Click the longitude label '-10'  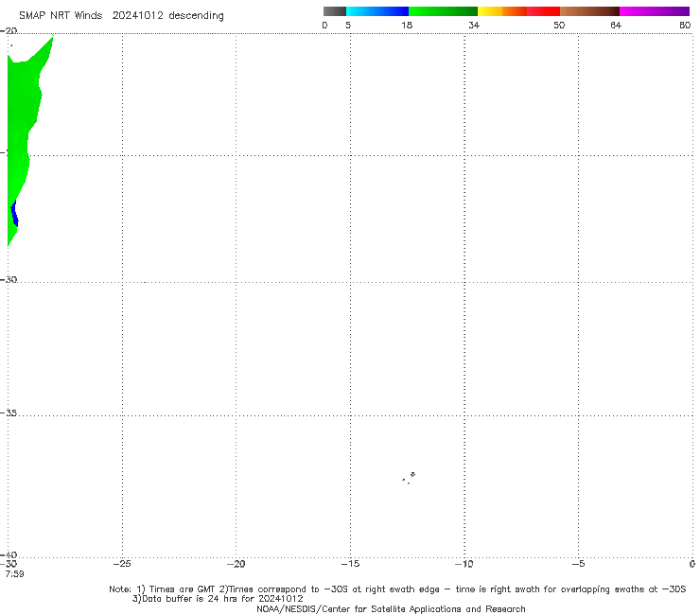point(464,564)
